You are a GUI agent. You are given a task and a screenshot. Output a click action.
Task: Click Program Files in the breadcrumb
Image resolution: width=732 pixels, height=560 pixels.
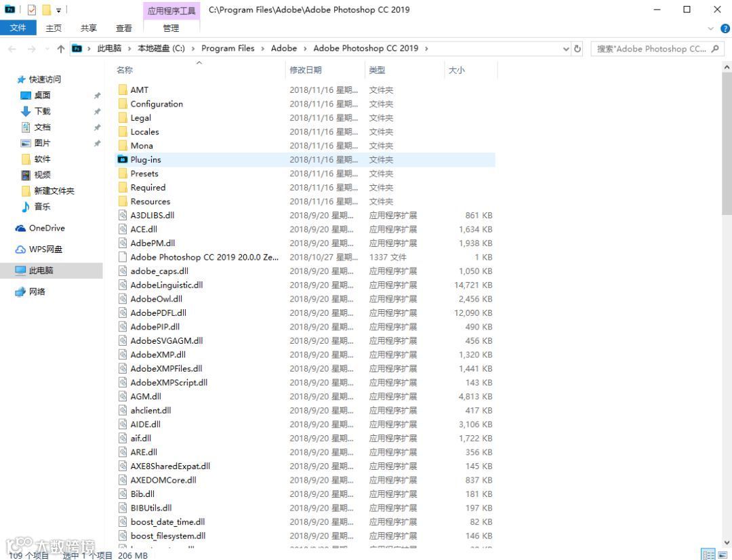(228, 48)
